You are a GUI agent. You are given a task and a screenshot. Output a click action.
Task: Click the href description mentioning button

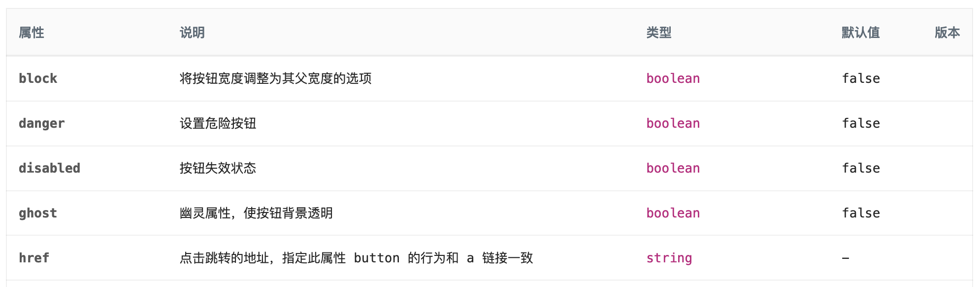[x=356, y=258]
